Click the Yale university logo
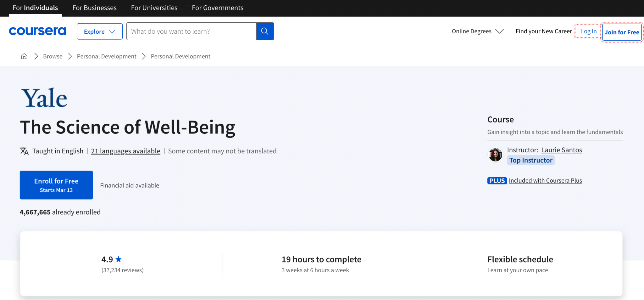 point(44,97)
